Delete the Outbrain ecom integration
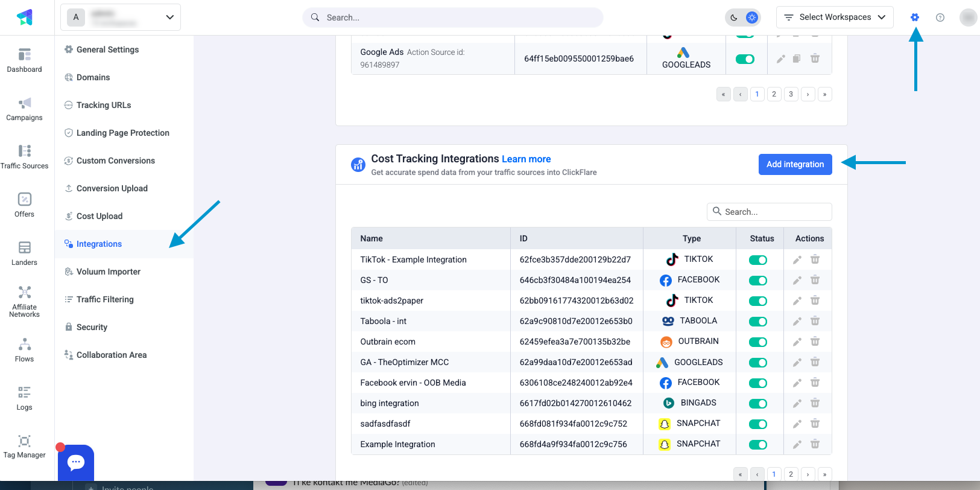 point(815,342)
